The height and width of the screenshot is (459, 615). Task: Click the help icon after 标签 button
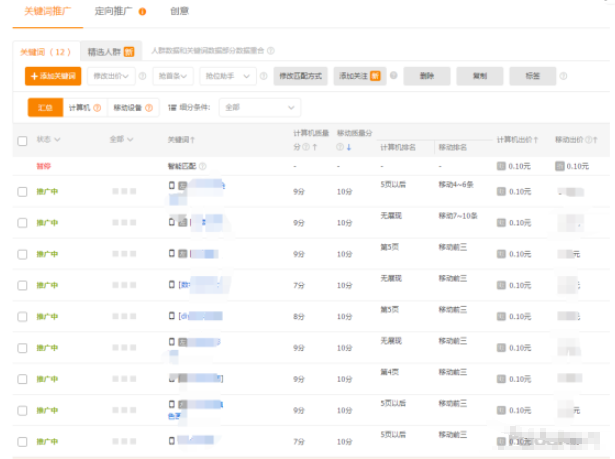click(564, 76)
